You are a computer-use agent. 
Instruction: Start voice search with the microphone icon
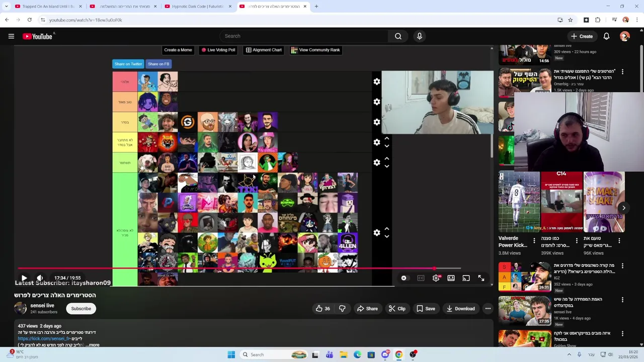(x=419, y=36)
